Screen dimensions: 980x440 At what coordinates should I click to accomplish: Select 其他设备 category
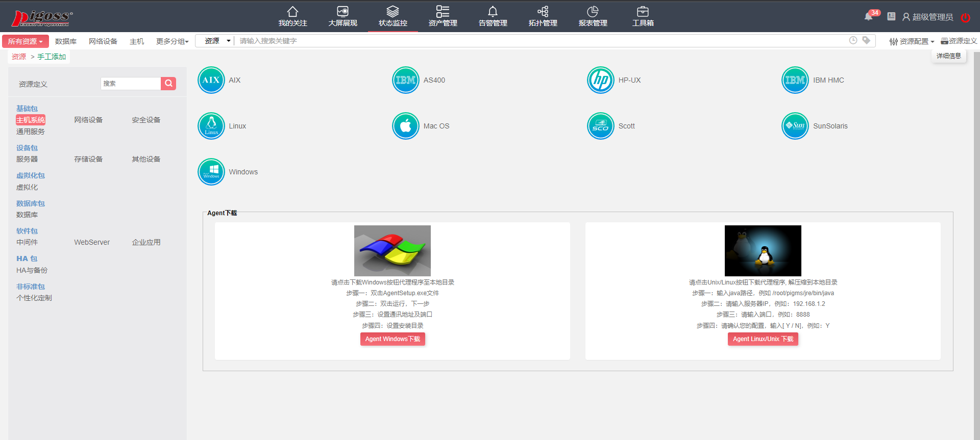146,159
